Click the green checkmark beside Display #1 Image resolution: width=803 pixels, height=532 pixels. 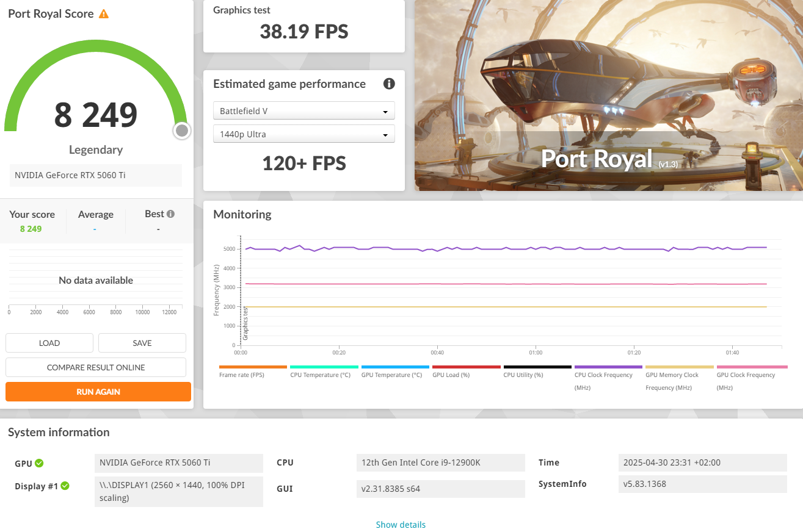tap(65, 486)
